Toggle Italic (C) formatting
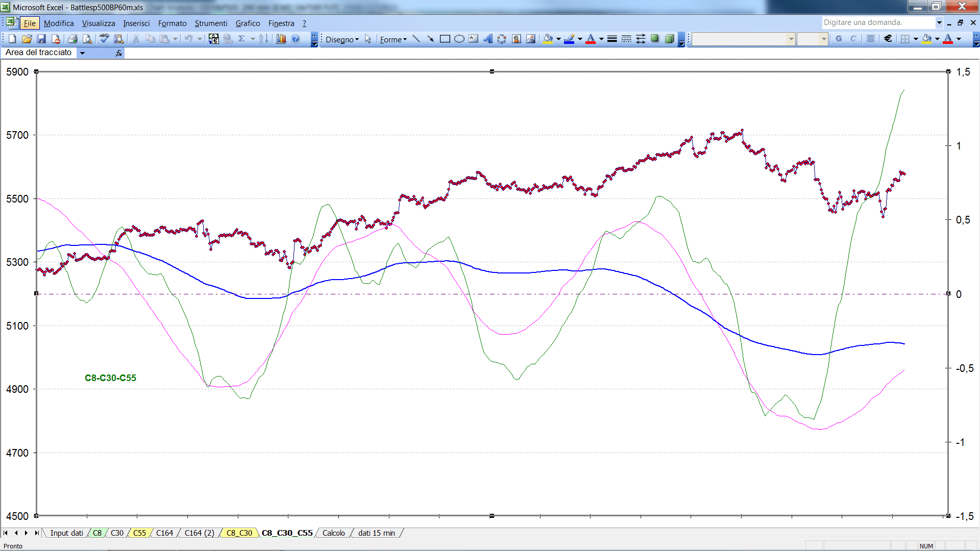The image size is (980, 551). [x=853, y=39]
